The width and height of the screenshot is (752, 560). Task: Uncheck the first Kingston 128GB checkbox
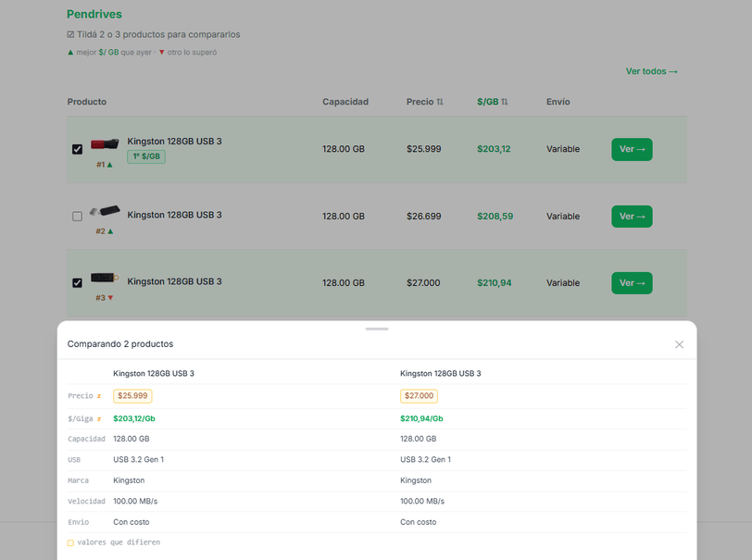coord(77,149)
